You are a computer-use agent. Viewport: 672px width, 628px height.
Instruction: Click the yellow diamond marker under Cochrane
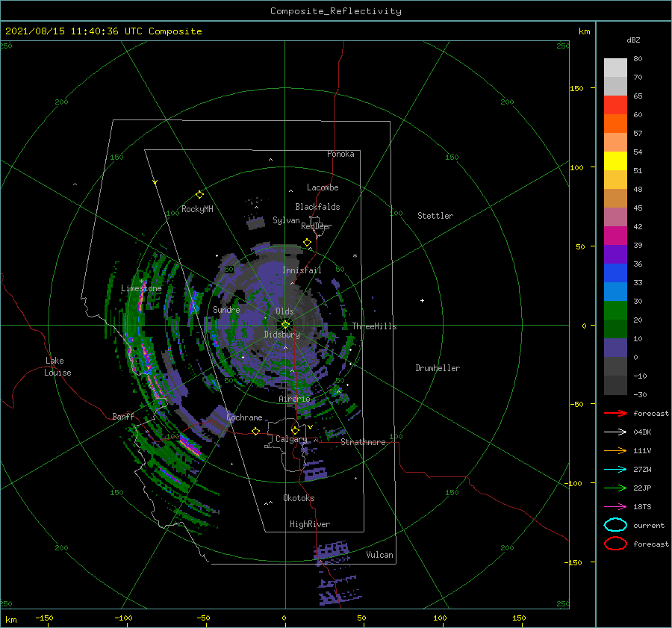point(255,431)
